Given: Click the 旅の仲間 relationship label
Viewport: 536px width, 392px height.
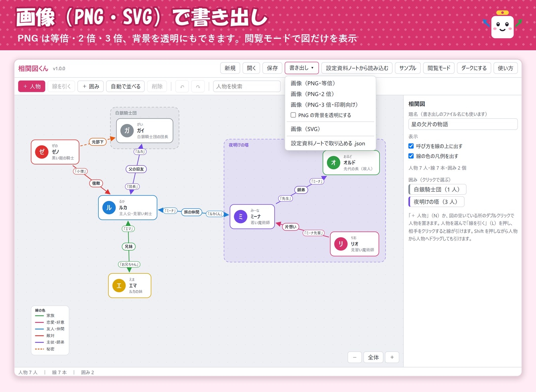Looking at the screenshot, I should click(x=192, y=212).
